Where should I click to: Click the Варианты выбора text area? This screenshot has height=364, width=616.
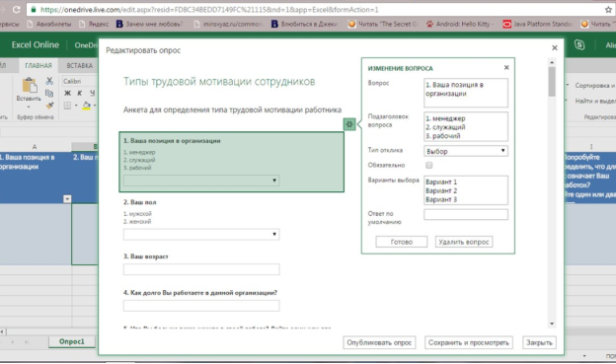(x=466, y=190)
